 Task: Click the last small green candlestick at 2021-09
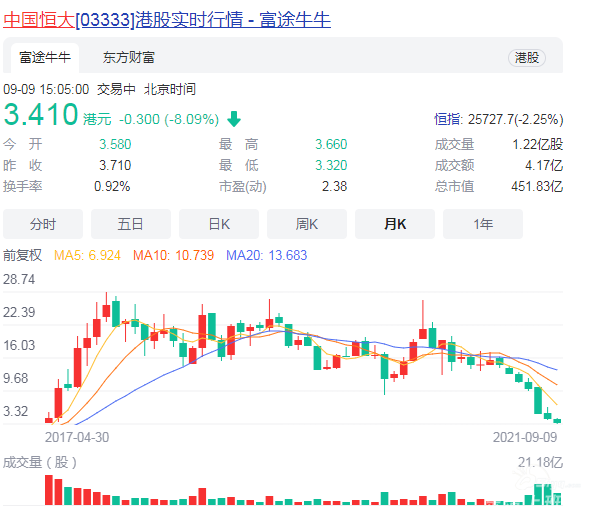[x=557, y=421]
